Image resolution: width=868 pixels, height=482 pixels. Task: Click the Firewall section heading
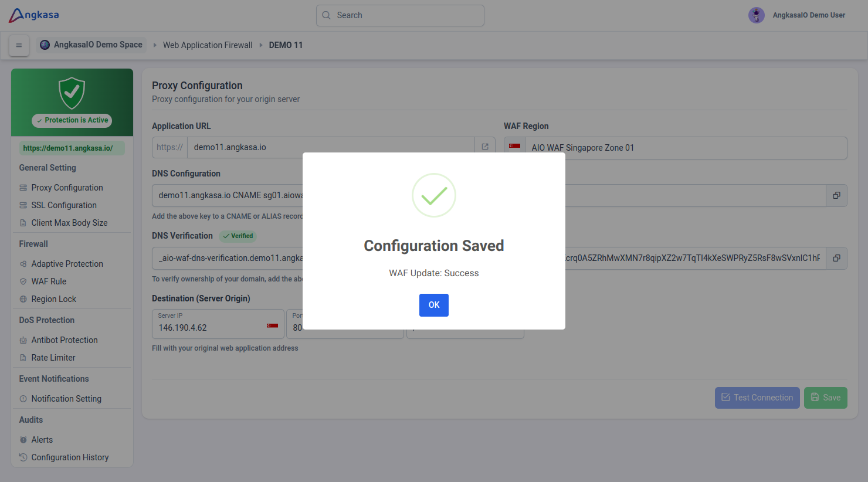pos(33,244)
